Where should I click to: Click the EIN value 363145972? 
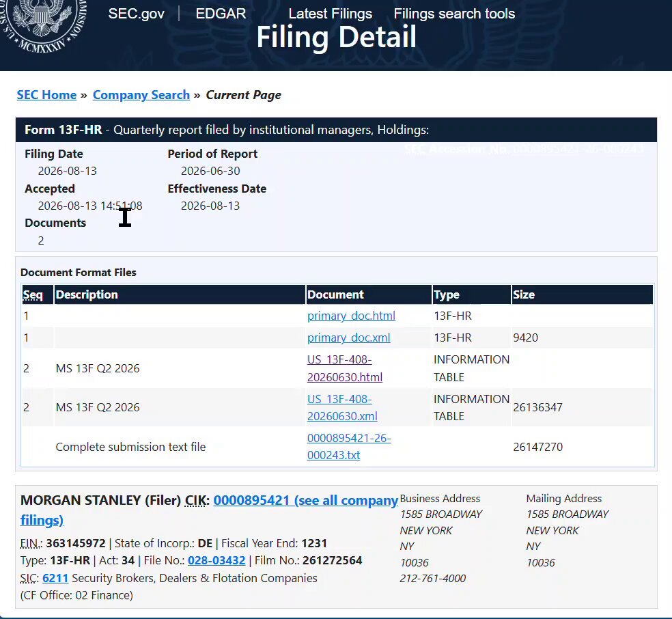click(75, 543)
